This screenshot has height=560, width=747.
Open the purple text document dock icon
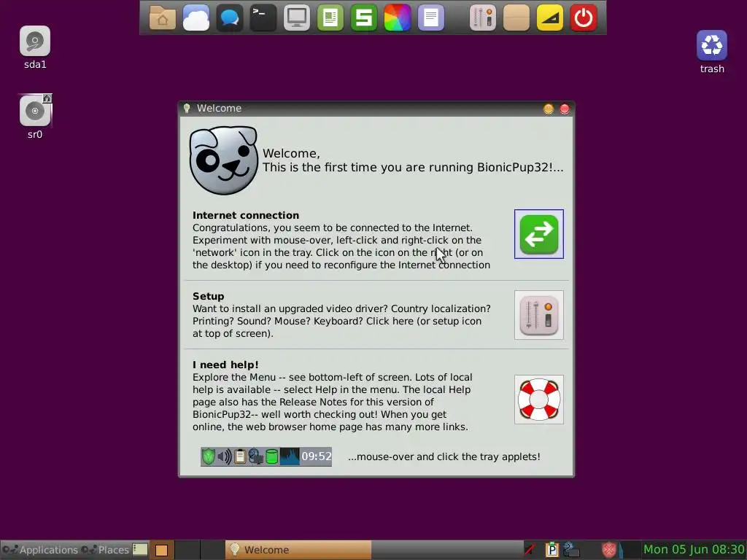click(431, 18)
